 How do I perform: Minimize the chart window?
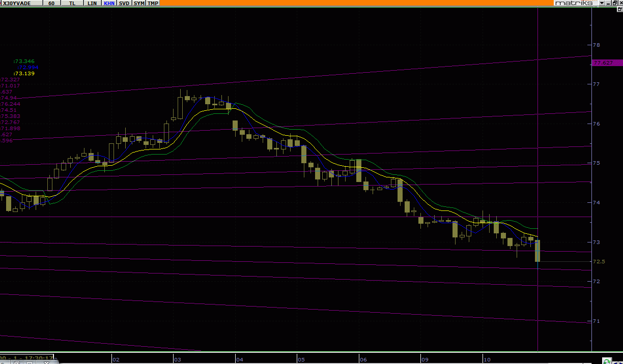[609, 3]
